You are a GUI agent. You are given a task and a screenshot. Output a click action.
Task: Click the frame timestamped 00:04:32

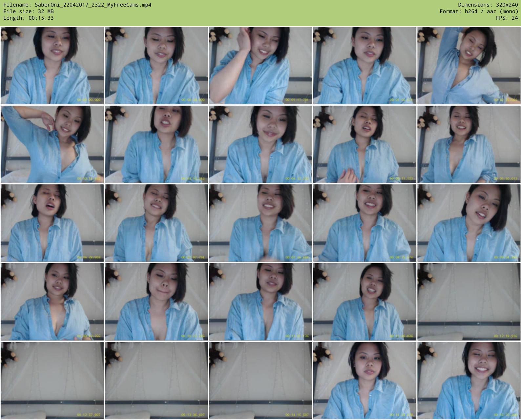(260, 144)
